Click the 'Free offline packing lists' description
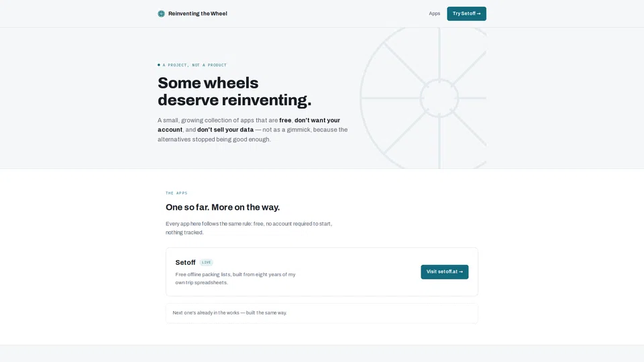 [235, 278]
